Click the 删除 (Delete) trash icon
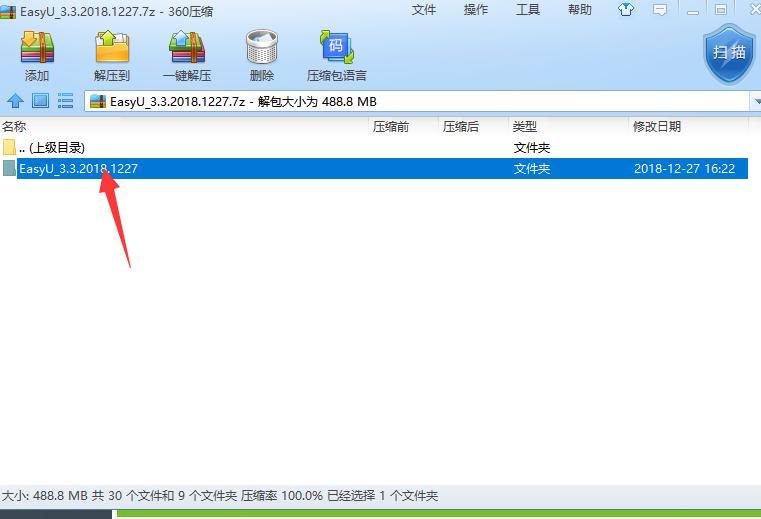Screen dimensions: 761x519 coord(262,47)
